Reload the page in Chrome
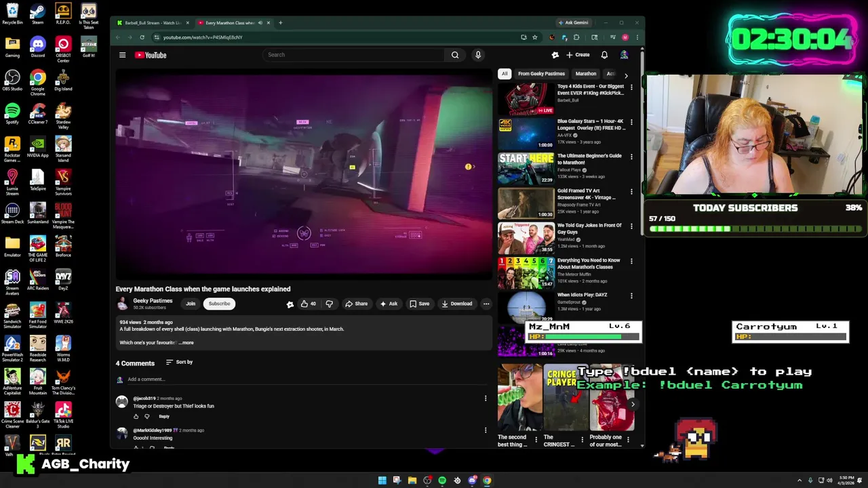Screen dimensions: 868x488 pos(142,37)
